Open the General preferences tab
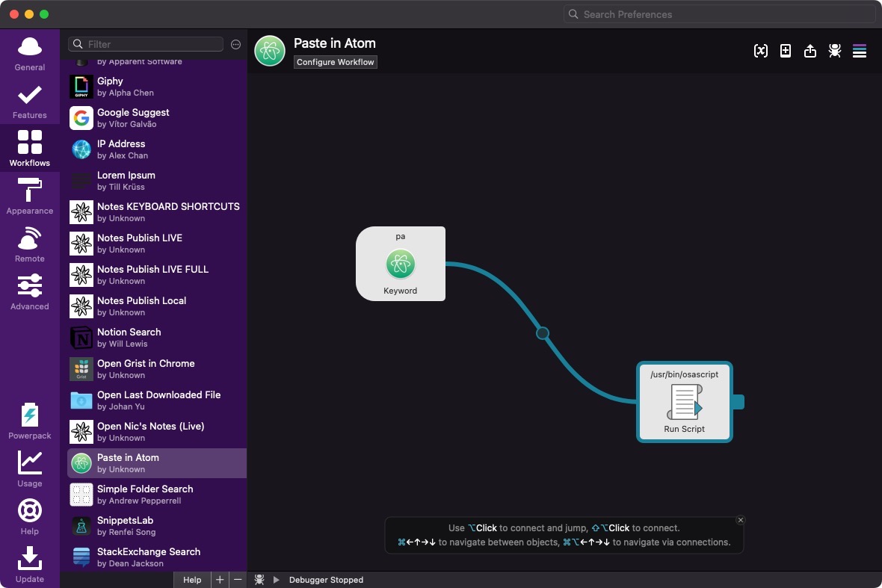882x588 pixels. point(30,54)
